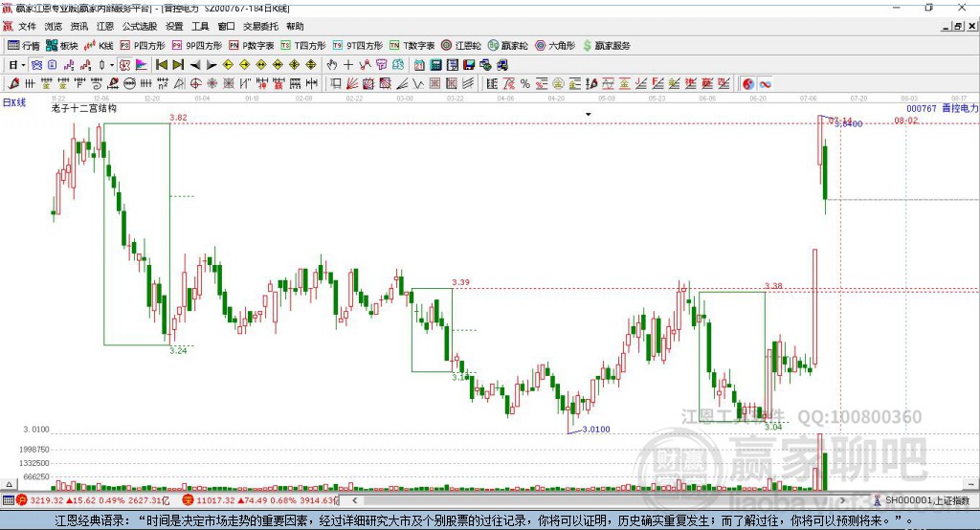980x530 pixels.
Task: Open the 交易委托 menu
Action: (x=260, y=26)
